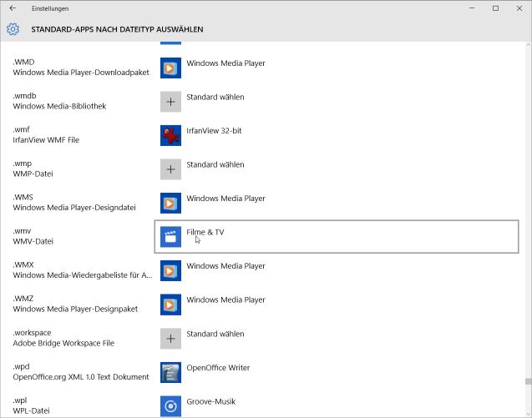Close the Einstellungen window

(519, 8)
